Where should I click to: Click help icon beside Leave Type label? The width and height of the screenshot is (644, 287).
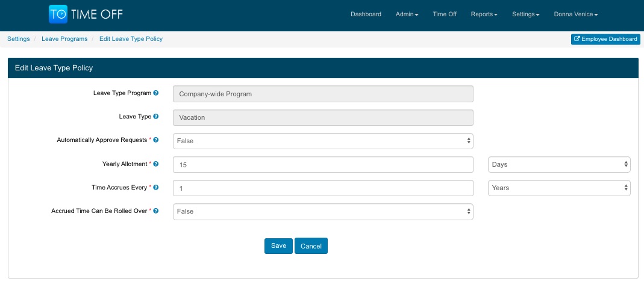(156, 117)
